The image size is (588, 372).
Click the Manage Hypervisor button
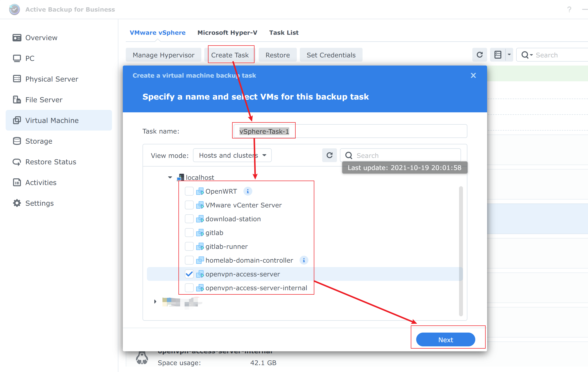pos(163,55)
